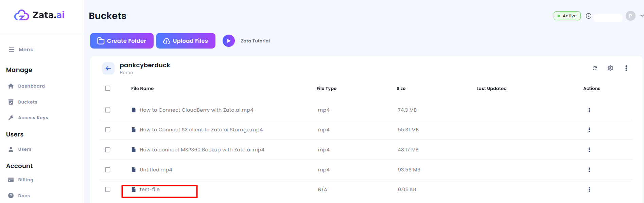Click the P user avatar
This screenshot has height=203, width=644.
pos(630,16)
